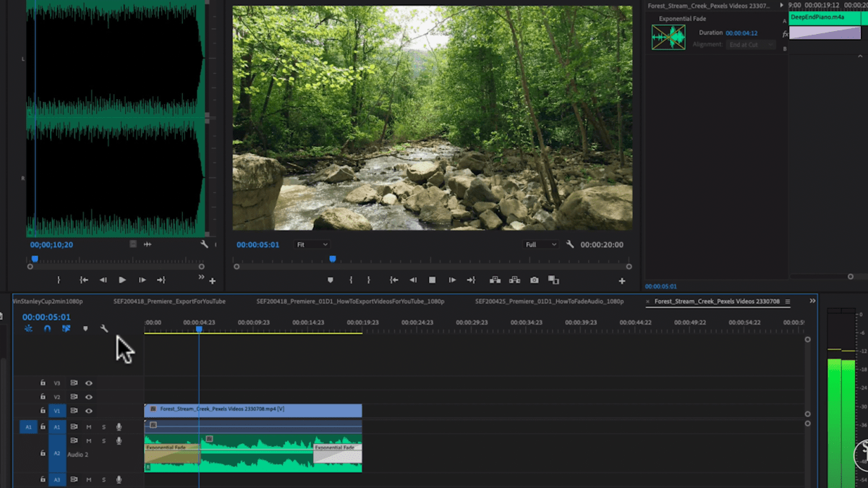This screenshot has height=488, width=868.
Task: Select the Add Marker icon in the Program Monitor
Action: pos(330,280)
